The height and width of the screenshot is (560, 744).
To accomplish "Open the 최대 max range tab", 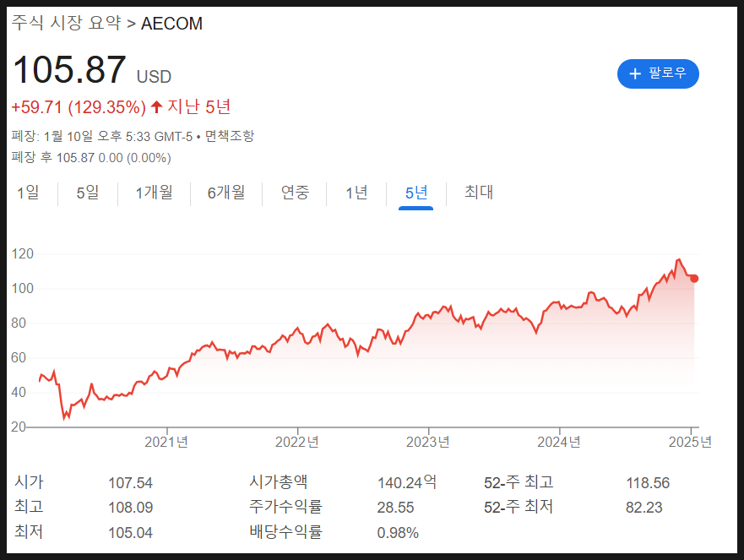I will [x=479, y=193].
